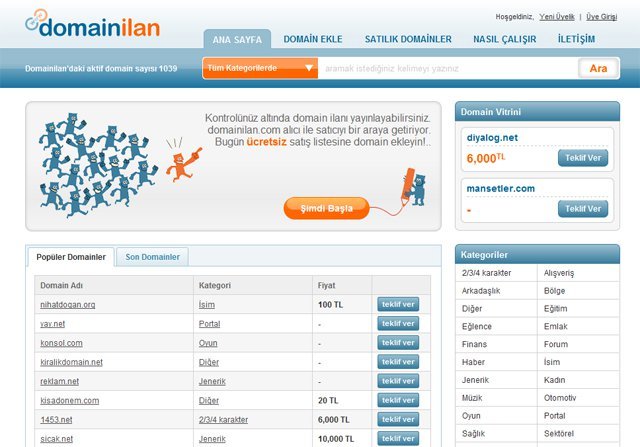Click teklif ver for sicak.net
This screenshot has width=640, height=447.
tap(398, 439)
